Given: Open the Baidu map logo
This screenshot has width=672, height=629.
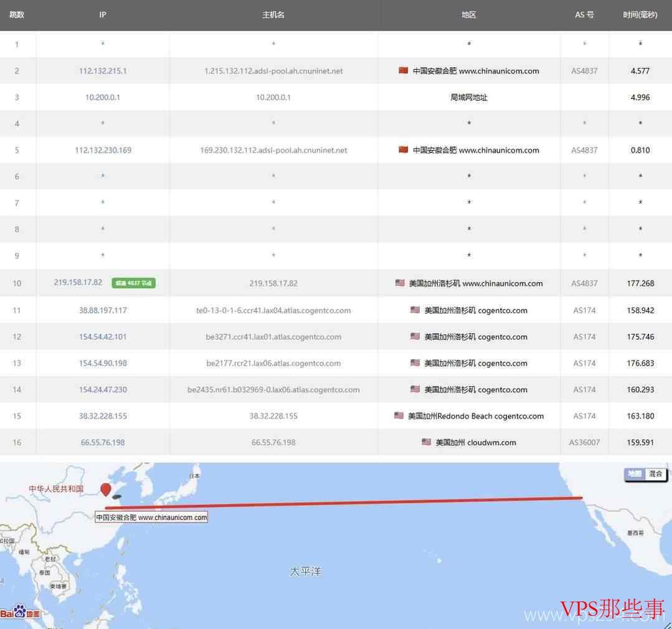Looking at the screenshot, I should [x=20, y=612].
